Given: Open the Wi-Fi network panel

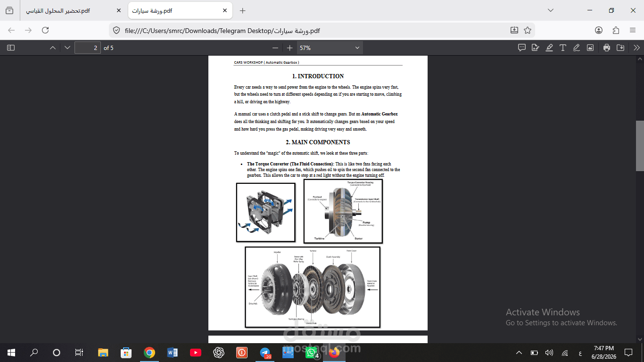Looking at the screenshot, I should click(x=565, y=353).
